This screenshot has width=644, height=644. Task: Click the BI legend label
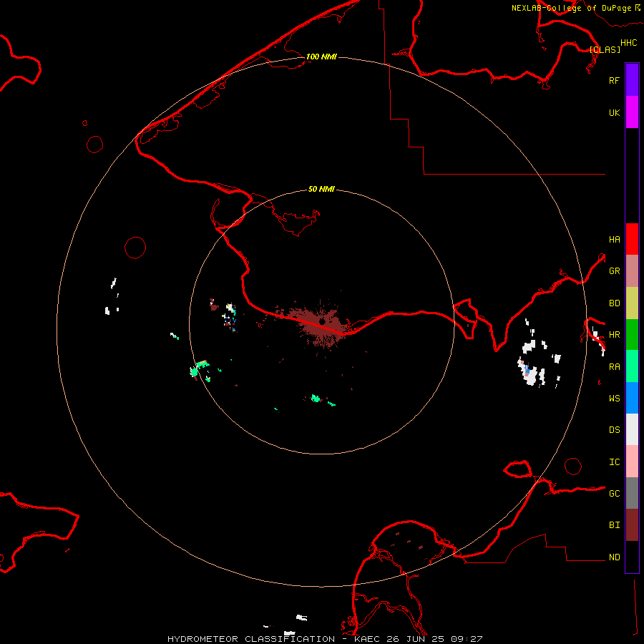click(x=614, y=525)
